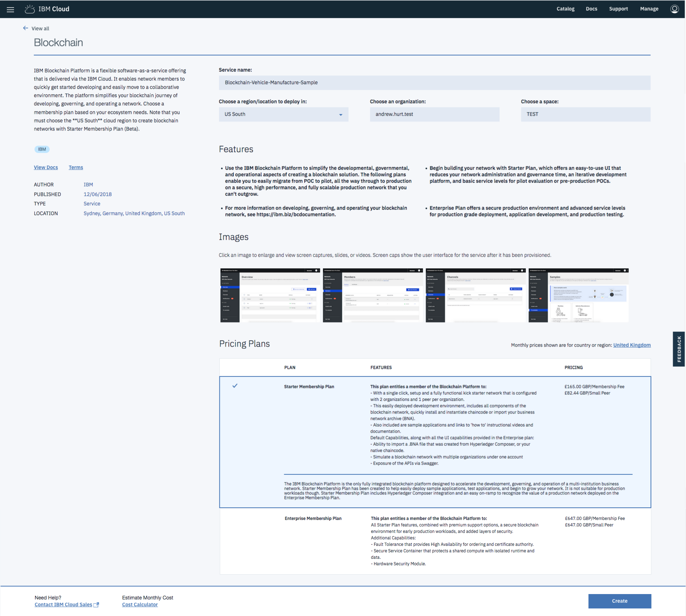Click the Need Help? label
686x616 pixels.
48,598
